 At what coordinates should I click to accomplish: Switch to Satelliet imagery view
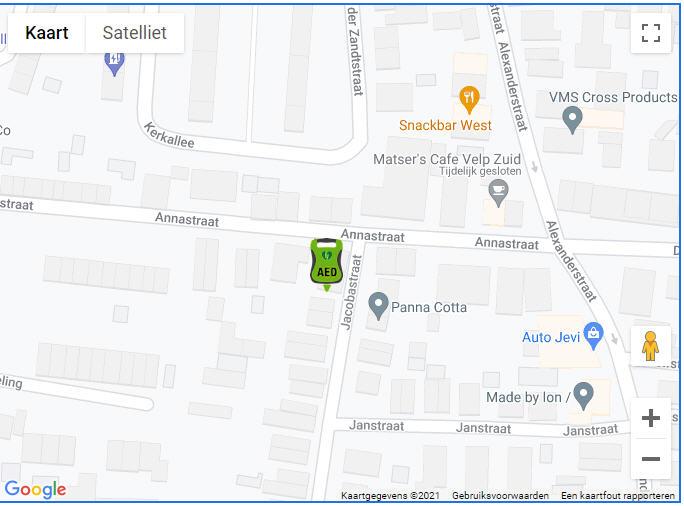135,33
